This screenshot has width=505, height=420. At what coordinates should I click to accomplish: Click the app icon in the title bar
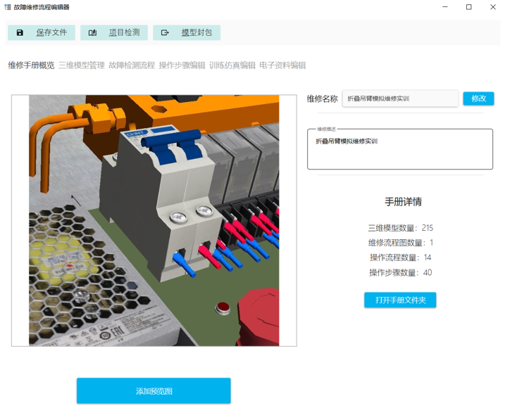click(x=7, y=6)
